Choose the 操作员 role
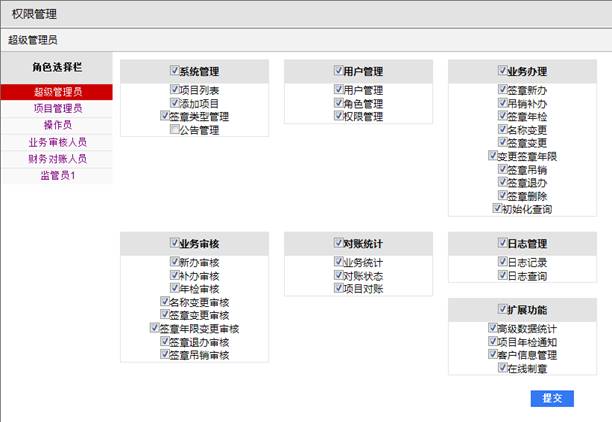 click(x=57, y=125)
